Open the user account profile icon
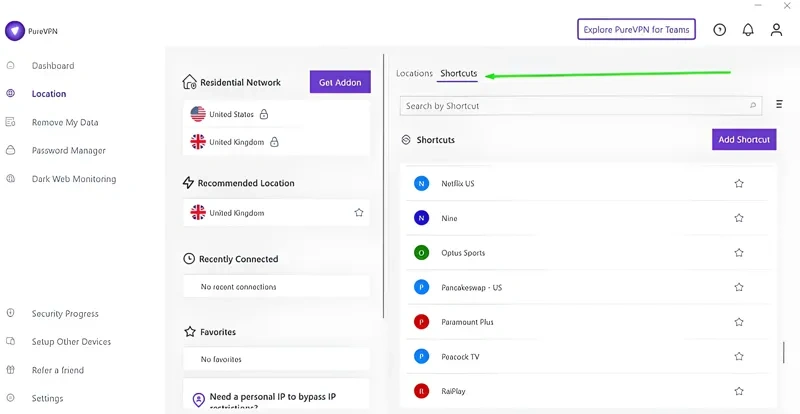Viewport: 800px width, 414px height. 776,30
